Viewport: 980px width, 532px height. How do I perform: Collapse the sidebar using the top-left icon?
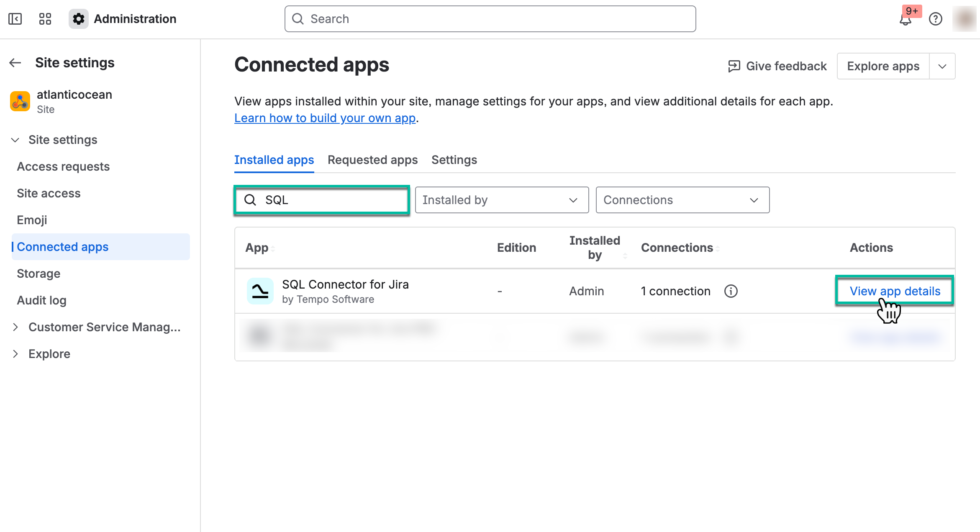point(15,19)
